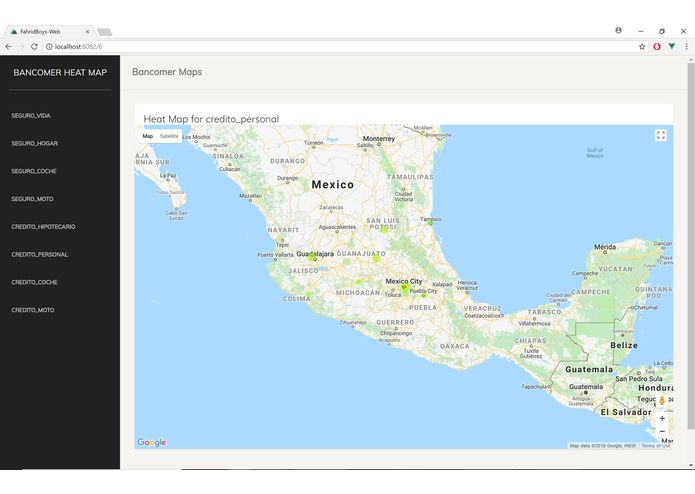Click the Acapulco label on map
The height and width of the screenshot is (494, 695).
point(389,340)
